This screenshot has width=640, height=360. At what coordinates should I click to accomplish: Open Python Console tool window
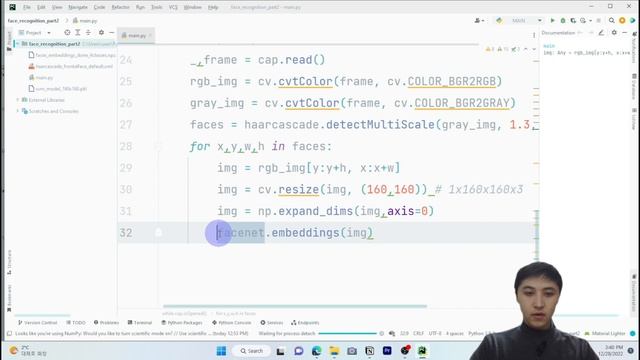pyautogui.click(x=231, y=322)
